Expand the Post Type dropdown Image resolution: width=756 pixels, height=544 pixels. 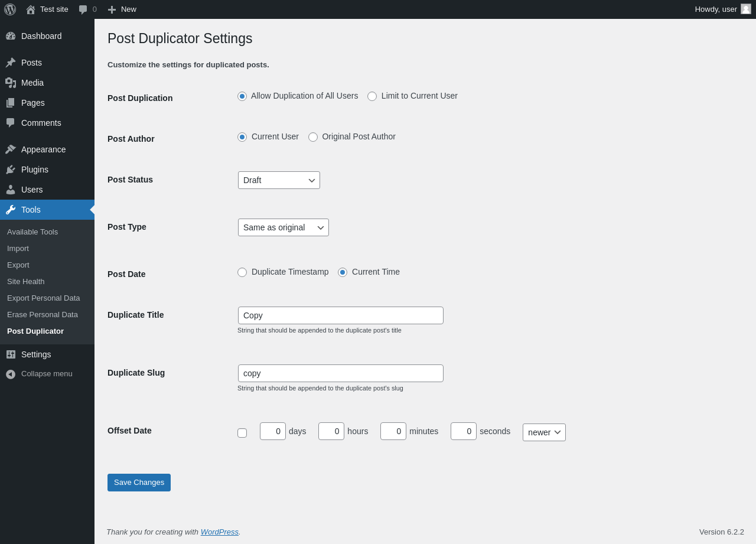(283, 227)
